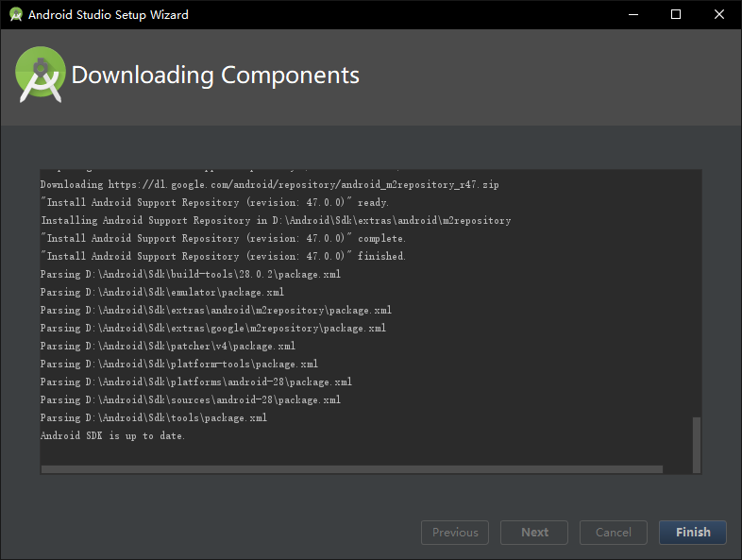Click the platform-tools package.xml line

(x=178, y=364)
